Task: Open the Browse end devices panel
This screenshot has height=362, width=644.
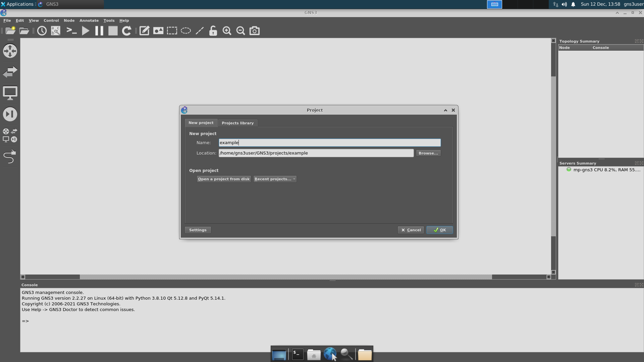Action: coord(10,93)
